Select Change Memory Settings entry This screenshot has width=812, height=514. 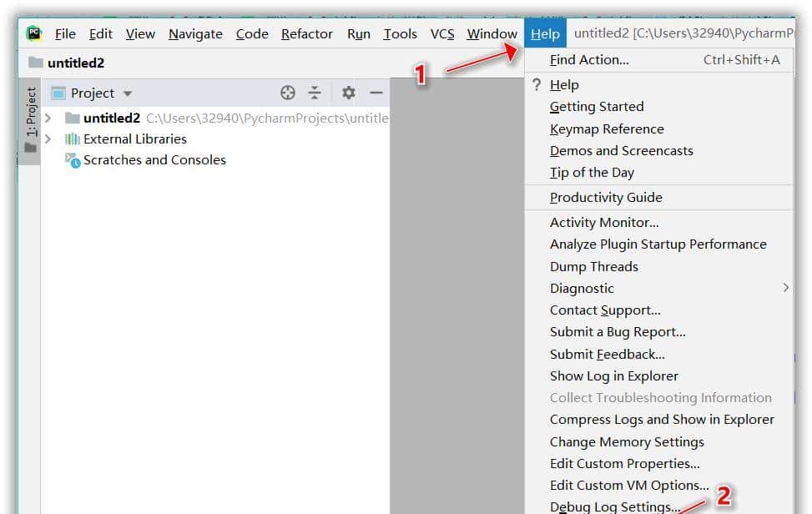click(627, 441)
